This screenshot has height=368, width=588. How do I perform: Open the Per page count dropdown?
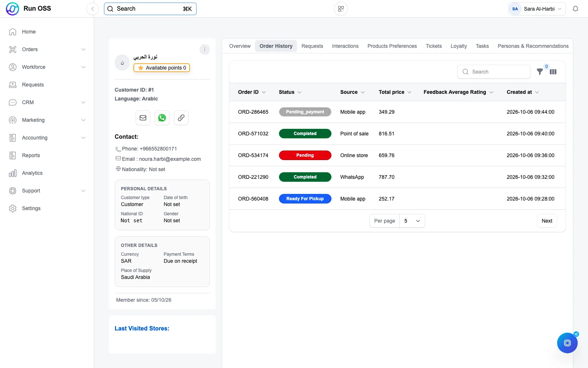[412, 221]
